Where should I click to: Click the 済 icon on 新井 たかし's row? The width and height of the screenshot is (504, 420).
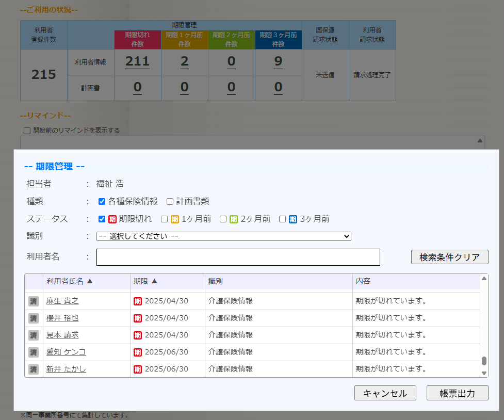33,369
